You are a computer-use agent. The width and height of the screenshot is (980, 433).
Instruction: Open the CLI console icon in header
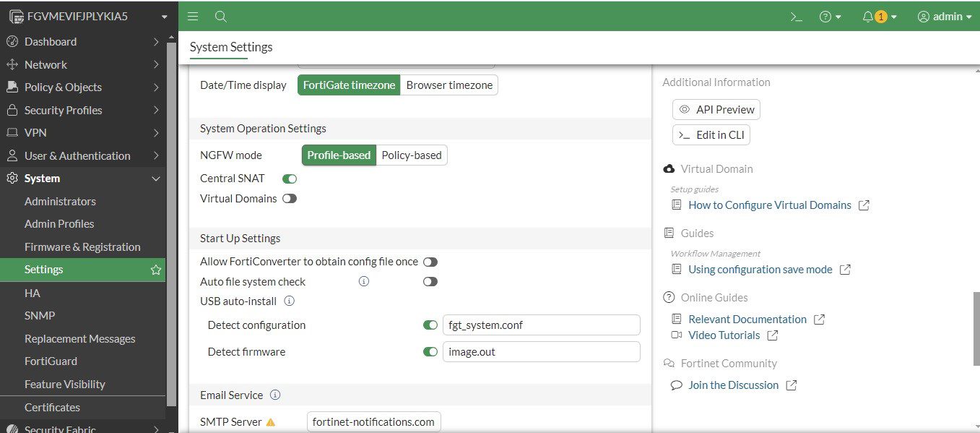coord(797,17)
